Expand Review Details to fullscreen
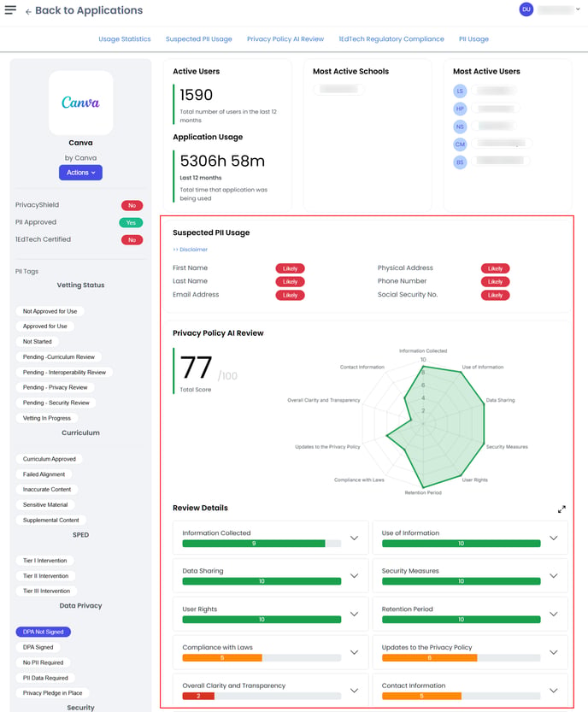Viewport: 588px width, 712px height. [562, 509]
